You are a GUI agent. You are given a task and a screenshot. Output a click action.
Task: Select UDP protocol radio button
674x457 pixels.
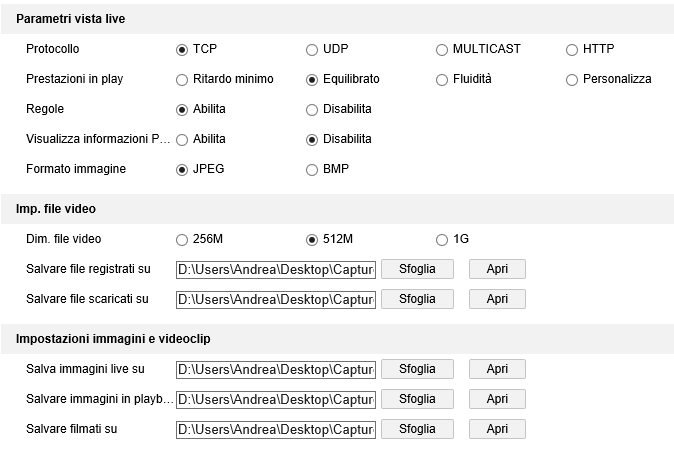[312, 49]
